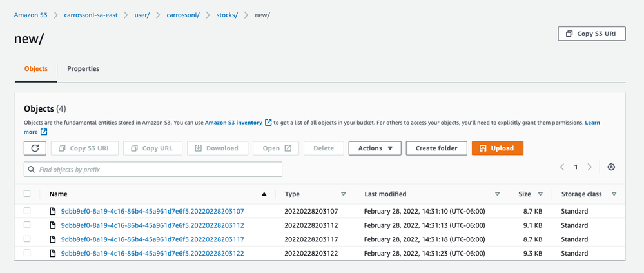Viewport: 644px width, 273px height.
Task: Click file icon of object ending 203122
Action: tap(53, 253)
